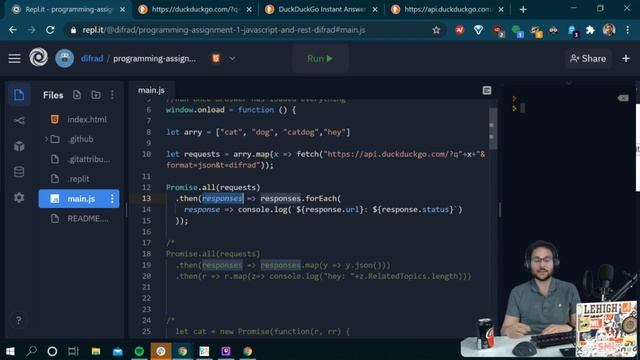The width and height of the screenshot is (640, 360).
Task: Open the difrad user avatar
Action: pos(64,58)
